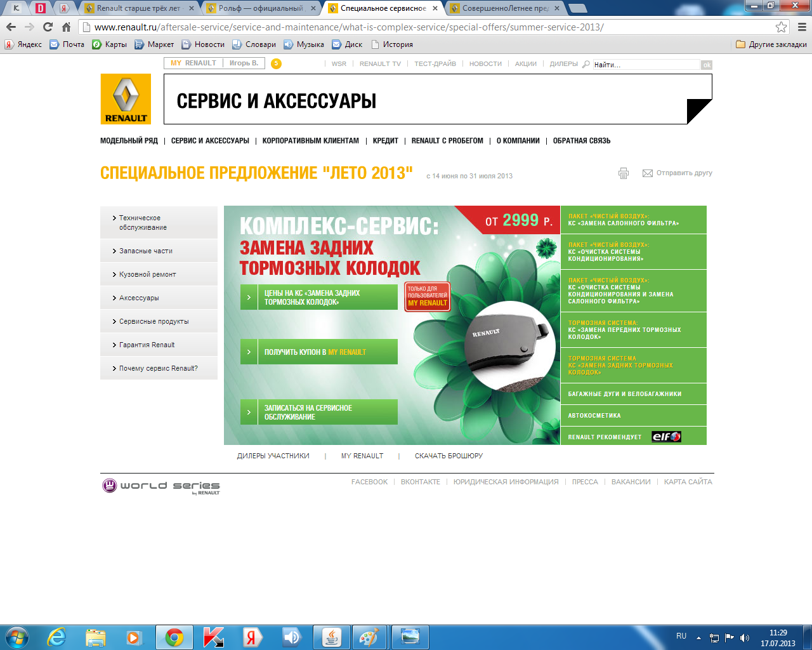The height and width of the screenshot is (650, 812).
Task: Print the page with the printer icon
Action: [624, 173]
